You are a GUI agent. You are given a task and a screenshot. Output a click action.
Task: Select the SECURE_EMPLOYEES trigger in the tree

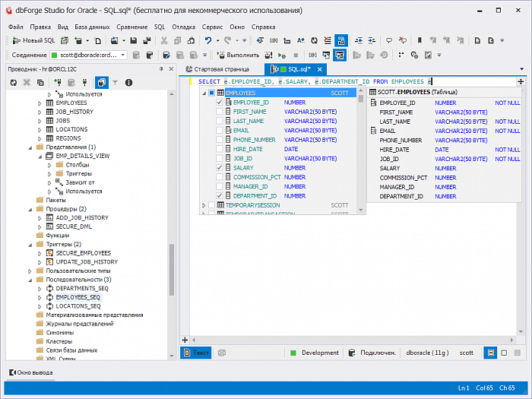click(83, 253)
